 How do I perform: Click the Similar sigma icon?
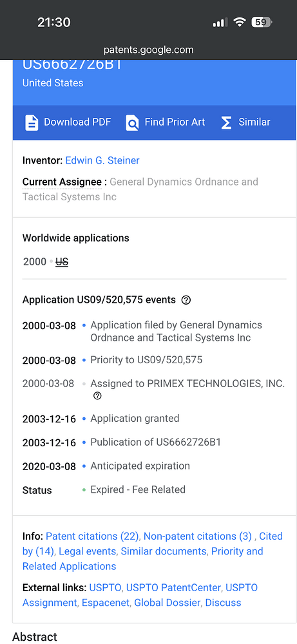point(226,123)
